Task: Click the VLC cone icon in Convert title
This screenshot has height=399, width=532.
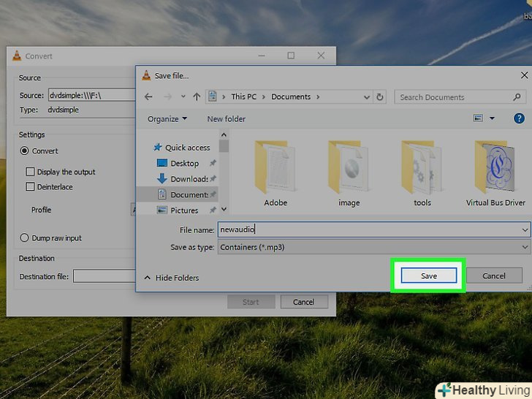Action: pyautogui.click(x=17, y=56)
